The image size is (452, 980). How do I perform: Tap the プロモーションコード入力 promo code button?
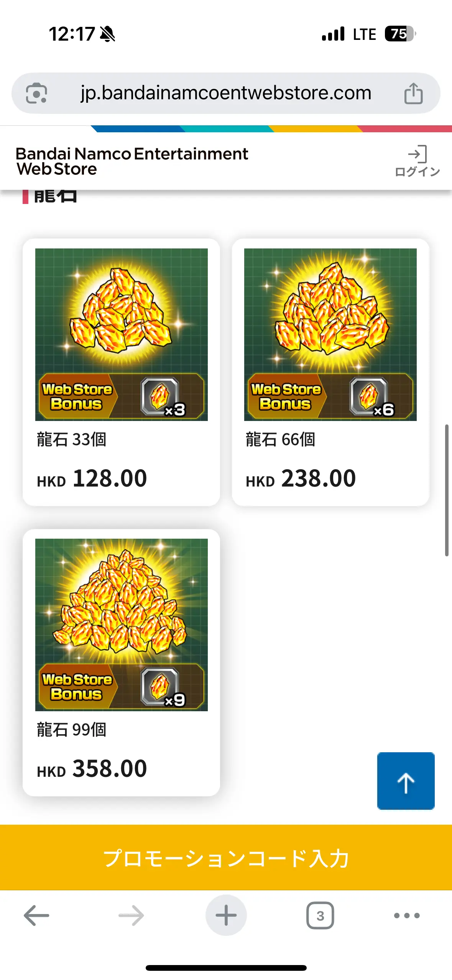226,857
